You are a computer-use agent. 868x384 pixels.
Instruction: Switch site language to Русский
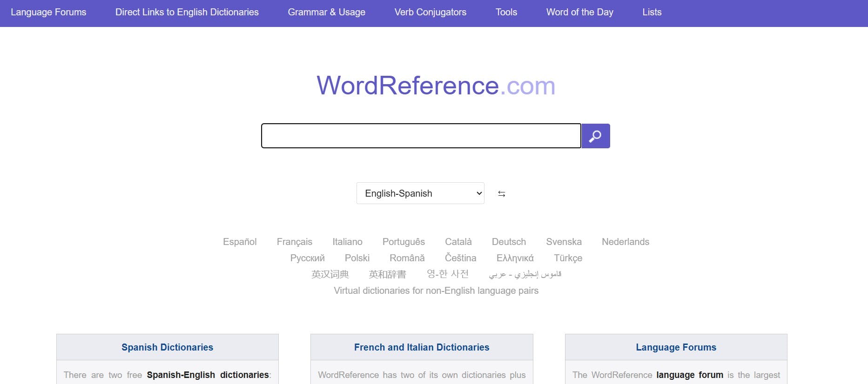click(308, 258)
